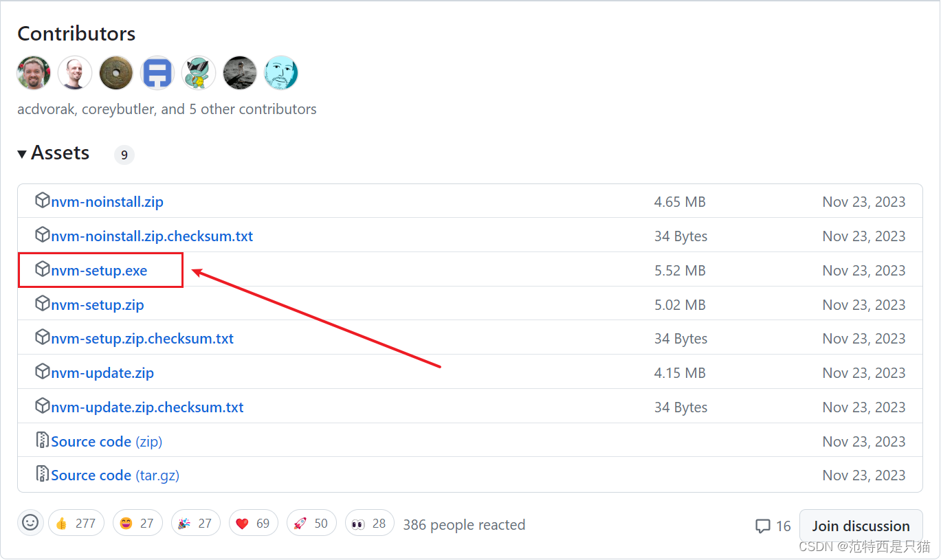Screen dimensions: 941x560
Task: Click the Assets count badge 9
Action: [124, 155]
